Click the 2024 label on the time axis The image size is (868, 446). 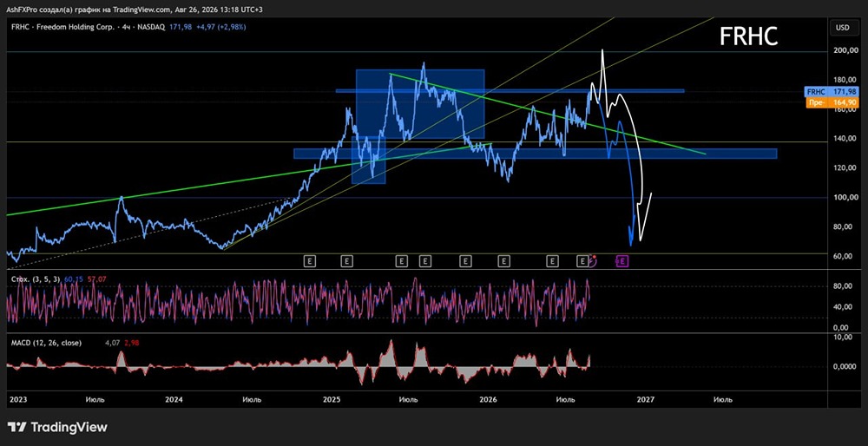[x=174, y=399]
